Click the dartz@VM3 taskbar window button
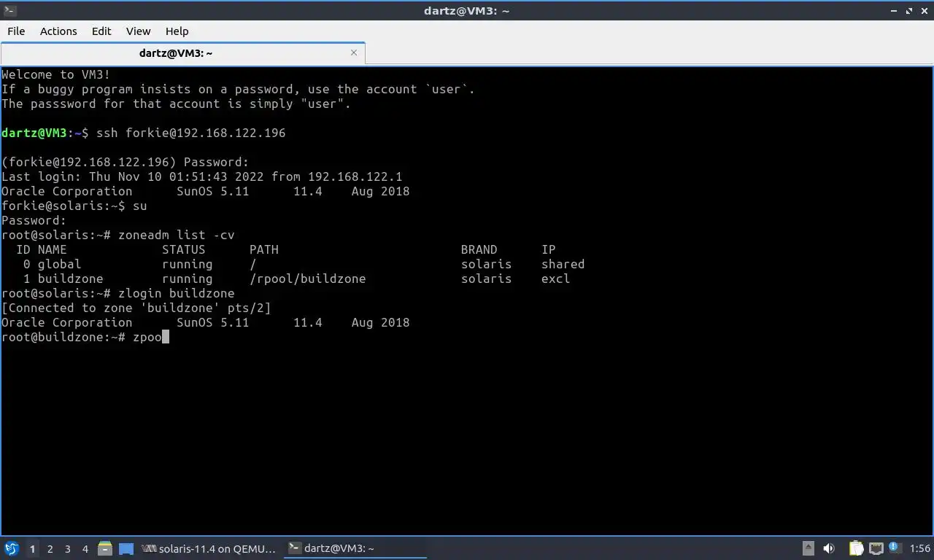Viewport: 934px width, 560px height. tap(356, 548)
